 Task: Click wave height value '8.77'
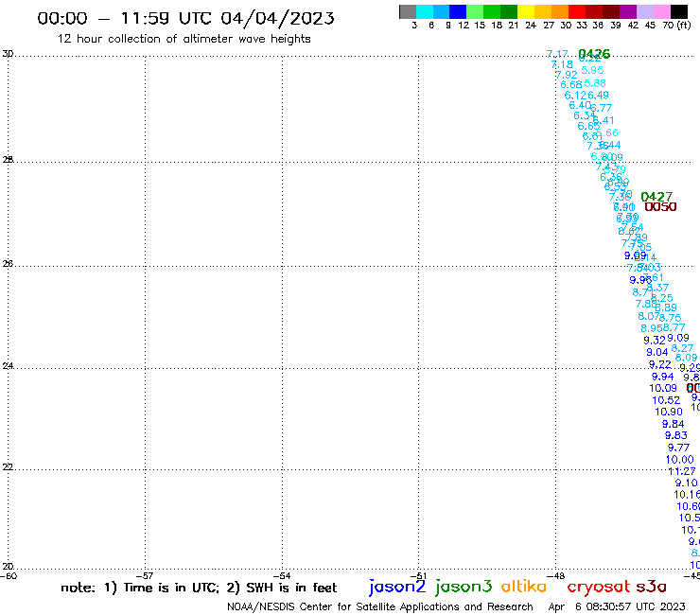[x=674, y=327]
